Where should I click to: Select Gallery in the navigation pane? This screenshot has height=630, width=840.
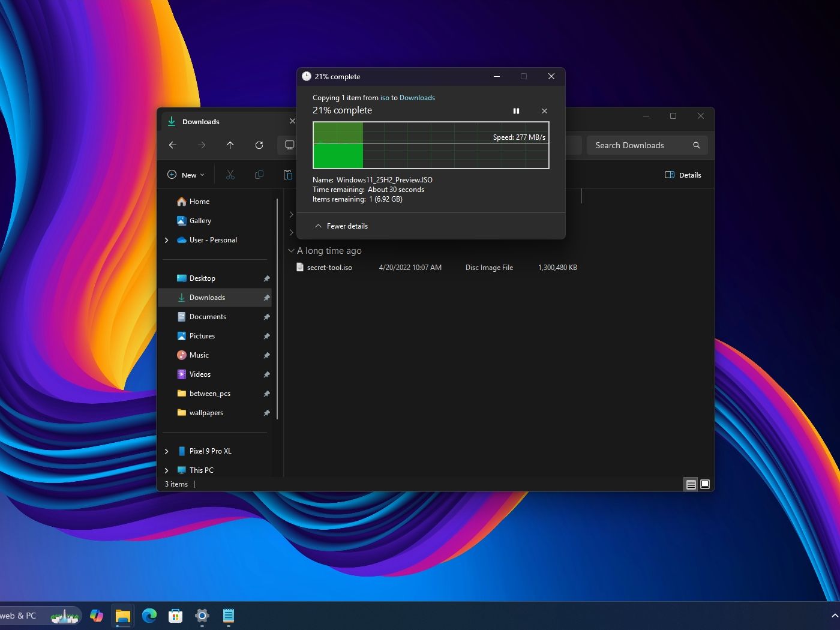(200, 221)
